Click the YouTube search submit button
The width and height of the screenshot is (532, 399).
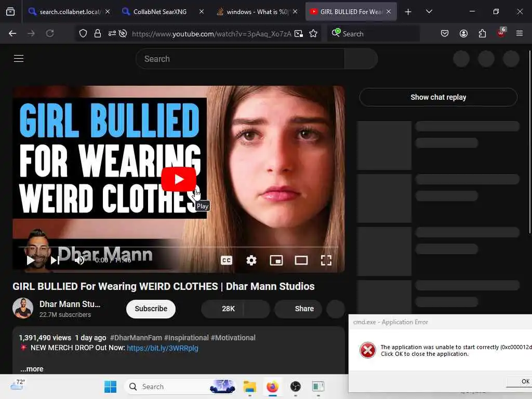361,59
